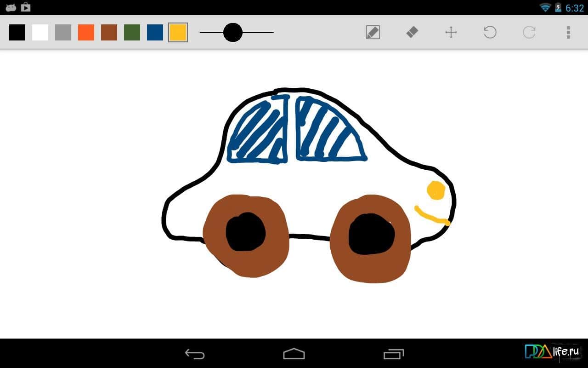Select the brown color swatch
Screen dimensions: 588x368
click(109, 33)
